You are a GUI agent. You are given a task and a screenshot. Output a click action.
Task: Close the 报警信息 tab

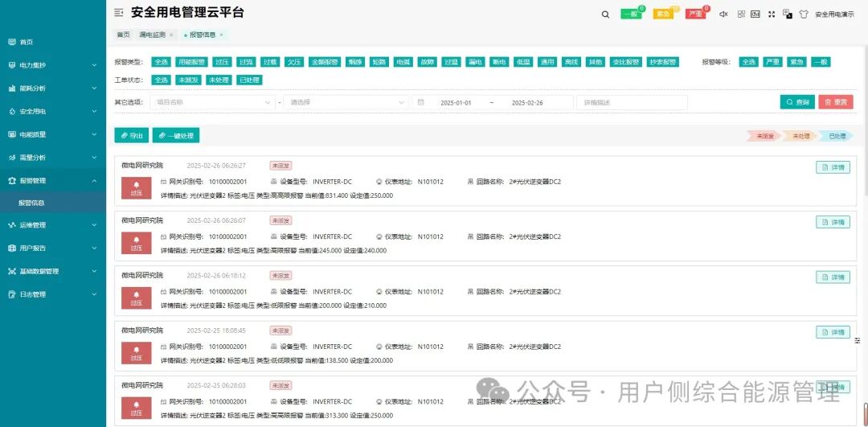pos(222,35)
